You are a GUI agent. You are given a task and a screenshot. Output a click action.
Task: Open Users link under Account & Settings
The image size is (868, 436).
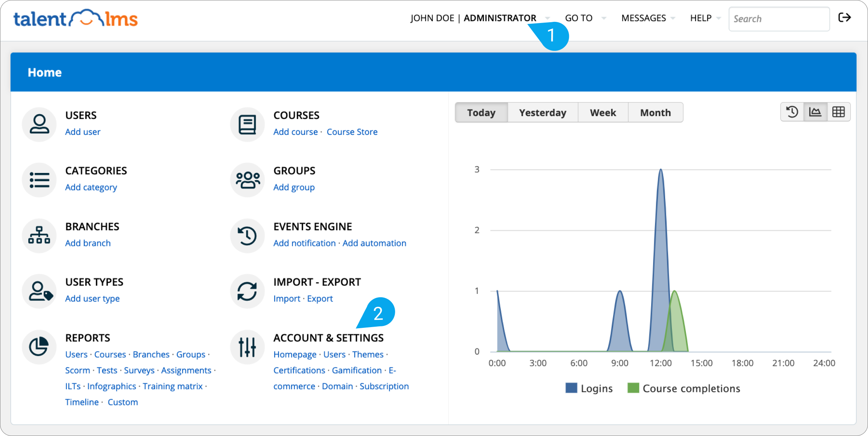[x=334, y=355]
